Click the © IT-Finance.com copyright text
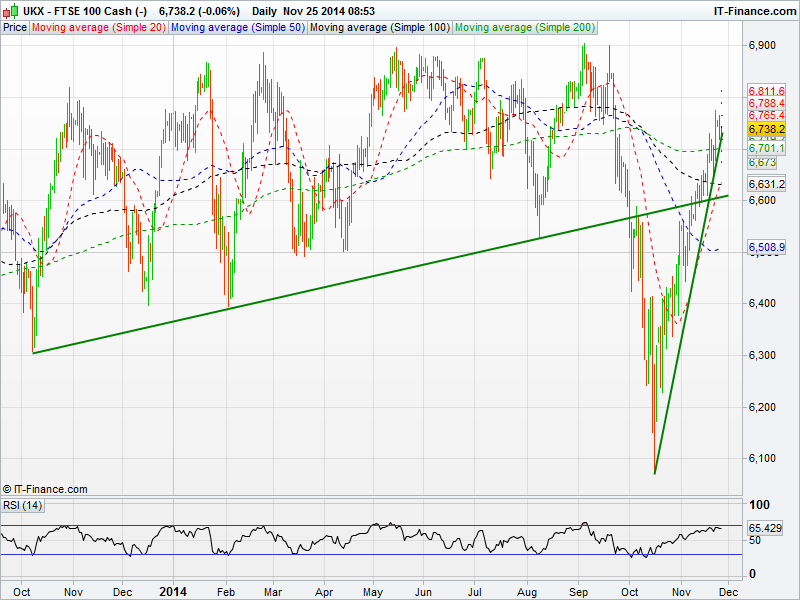800x600 pixels. pyautogui.click(x=45, y=489)
